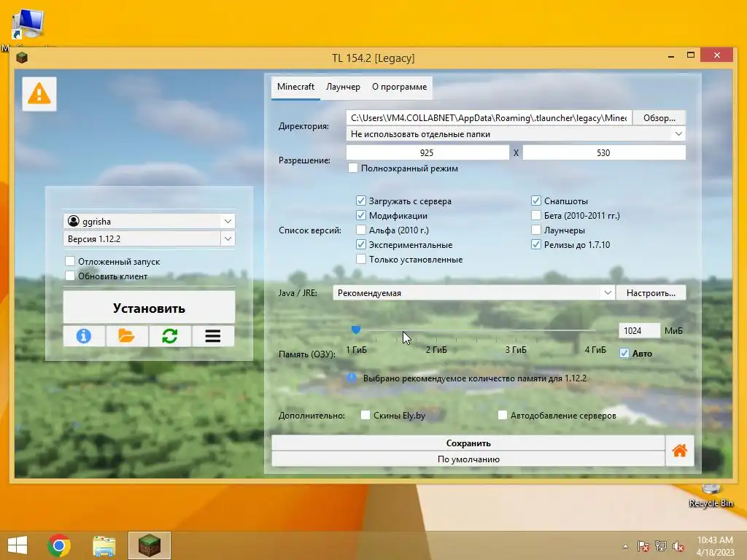Enable Отложенный запуск checkbox
Screen dimensions: 747x560
70,261
